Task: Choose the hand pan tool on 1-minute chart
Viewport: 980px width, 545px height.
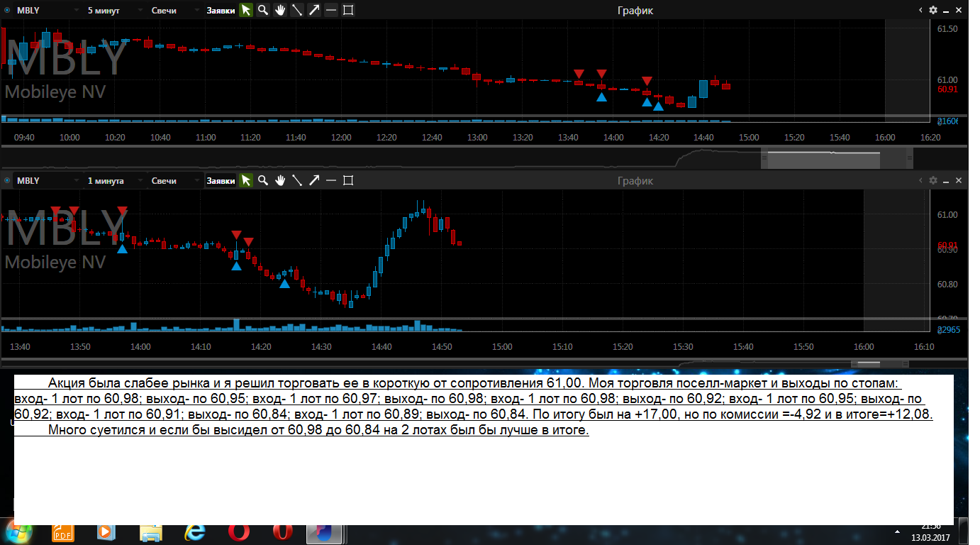Action: click(280, 180)
